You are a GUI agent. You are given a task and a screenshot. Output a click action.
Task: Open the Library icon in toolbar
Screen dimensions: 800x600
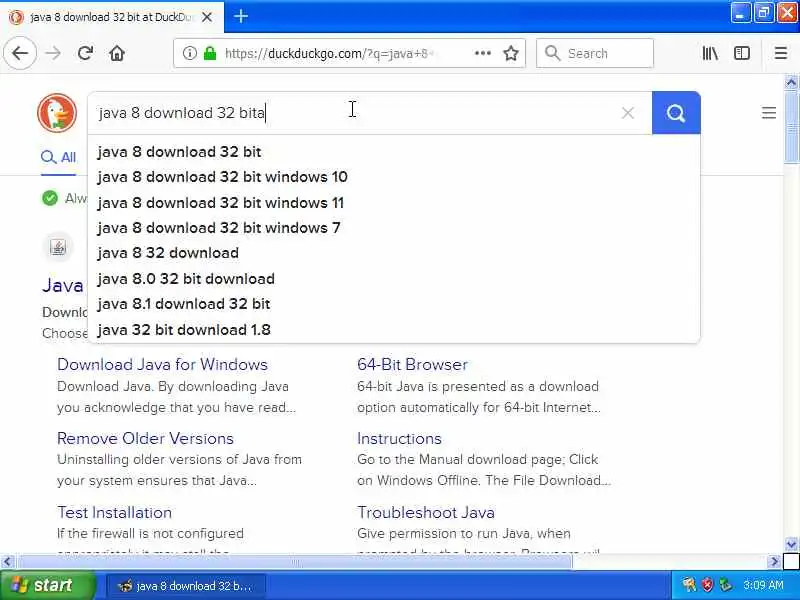[710, 53]
